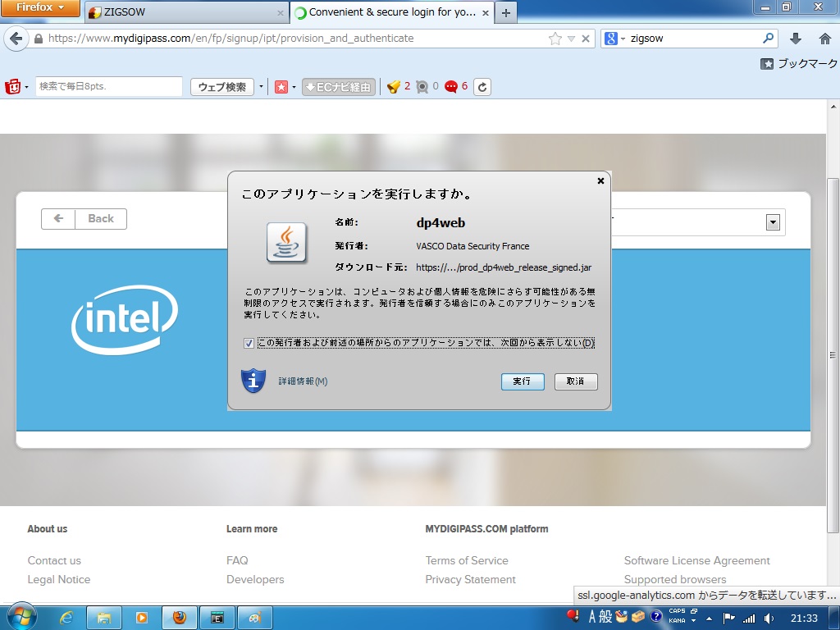Click the 21:33 system clock
Image resolution: width=840 pixels, height=630 pixels.
804,619
